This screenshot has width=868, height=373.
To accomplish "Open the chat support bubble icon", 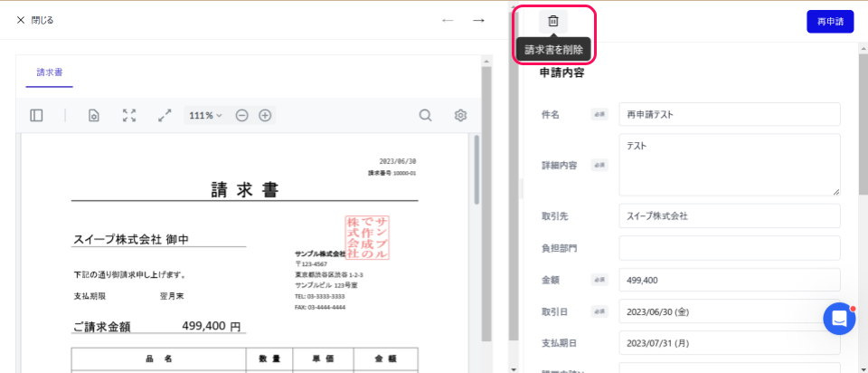I will [x=839, y=319].
